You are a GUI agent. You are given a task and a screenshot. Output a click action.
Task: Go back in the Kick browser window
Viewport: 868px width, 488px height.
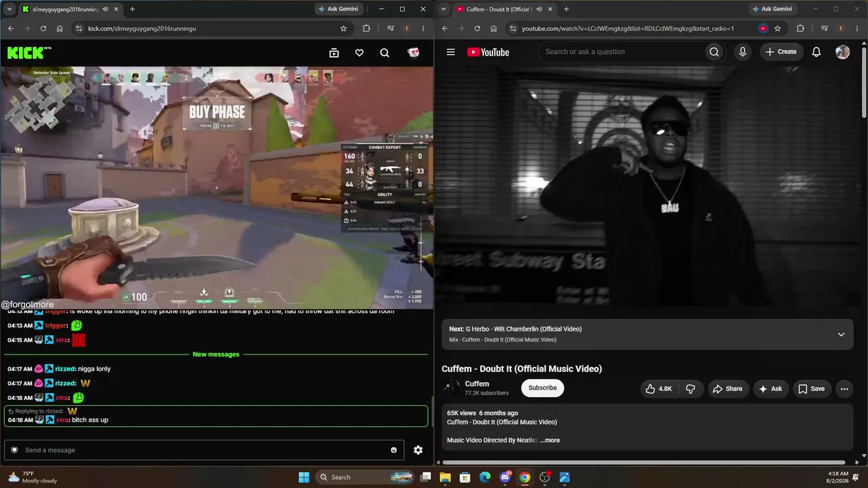pyautogui.click(x=11, y=28)
